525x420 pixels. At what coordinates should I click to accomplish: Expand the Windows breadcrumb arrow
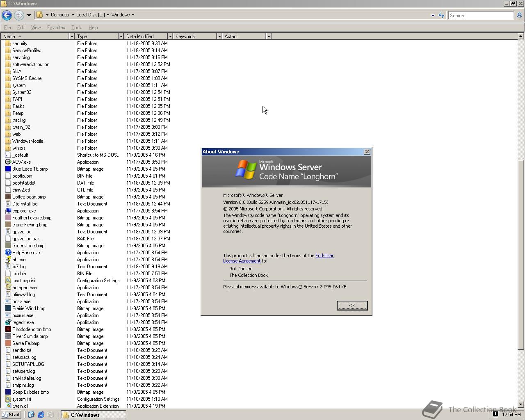click(133, 15)
